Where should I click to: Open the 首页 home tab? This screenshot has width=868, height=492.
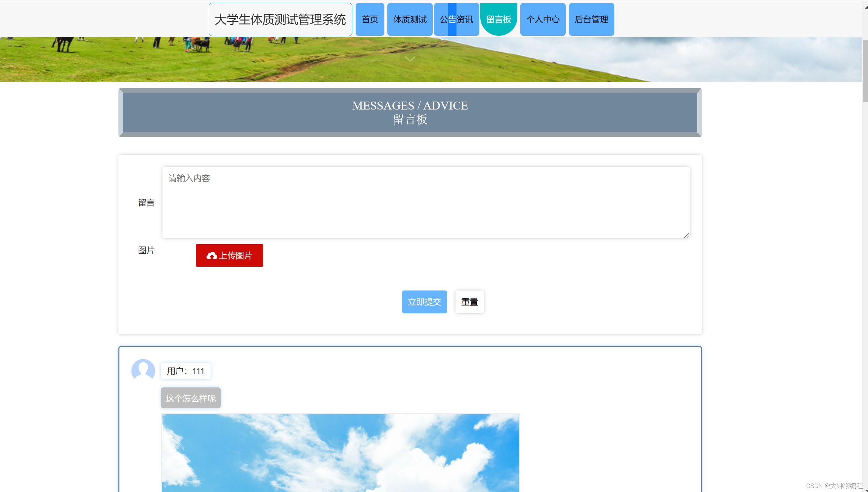pos(369,20)
